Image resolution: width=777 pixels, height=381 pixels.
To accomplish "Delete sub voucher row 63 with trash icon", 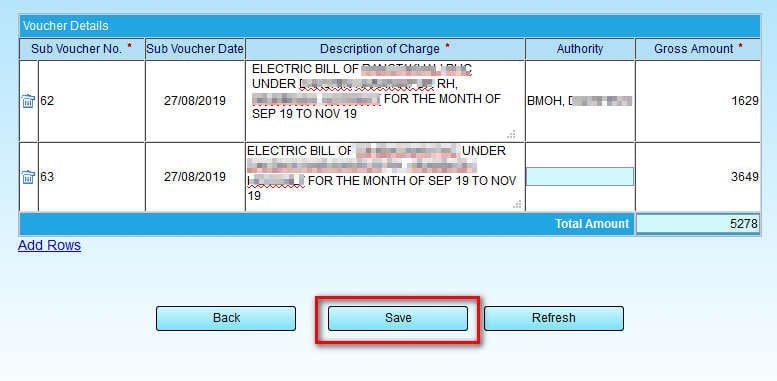I will tap(28, 177).
